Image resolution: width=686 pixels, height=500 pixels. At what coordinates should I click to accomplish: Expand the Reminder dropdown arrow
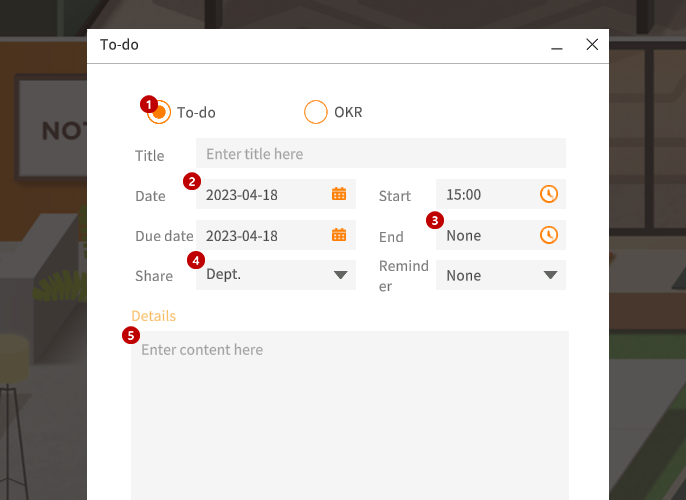click(x=550, y=275)
